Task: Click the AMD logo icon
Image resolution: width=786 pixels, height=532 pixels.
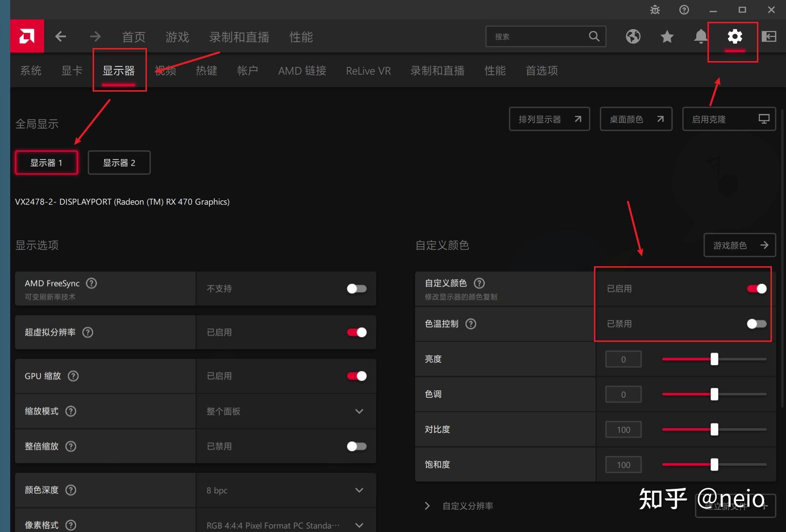Action: tap(27, 36)
